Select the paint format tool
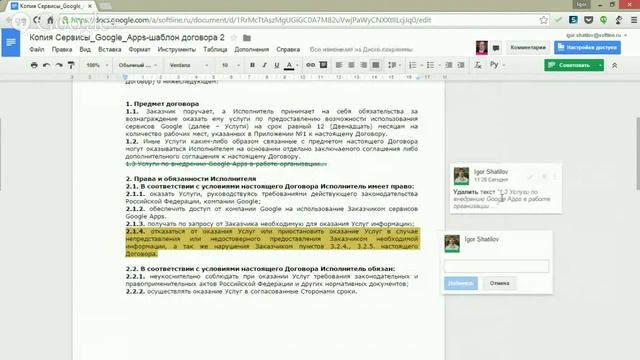The width and height of the screenshot is (640, 360). 71,65
